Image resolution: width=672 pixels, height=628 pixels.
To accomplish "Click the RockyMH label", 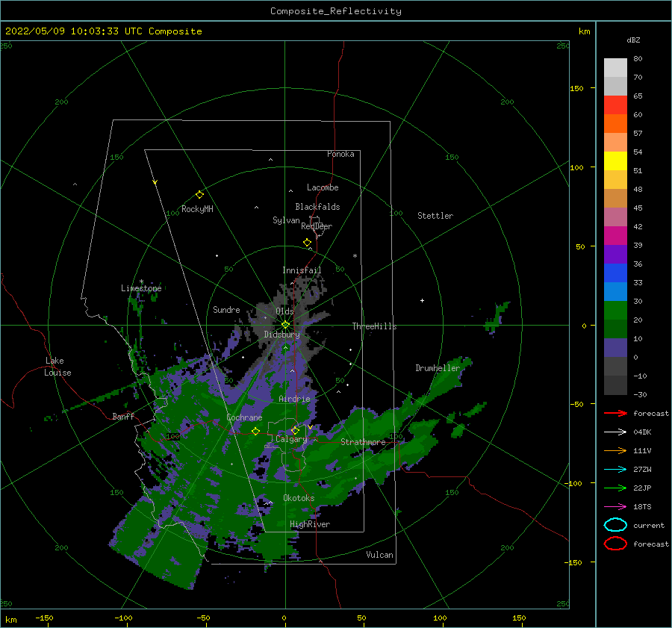I will (197, 209).
